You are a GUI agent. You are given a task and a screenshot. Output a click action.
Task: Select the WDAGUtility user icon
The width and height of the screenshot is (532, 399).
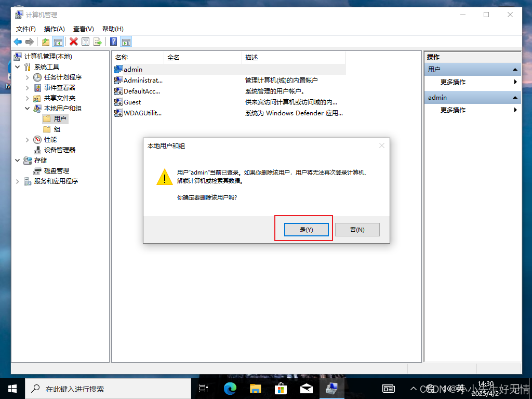[x=118, y=113]
